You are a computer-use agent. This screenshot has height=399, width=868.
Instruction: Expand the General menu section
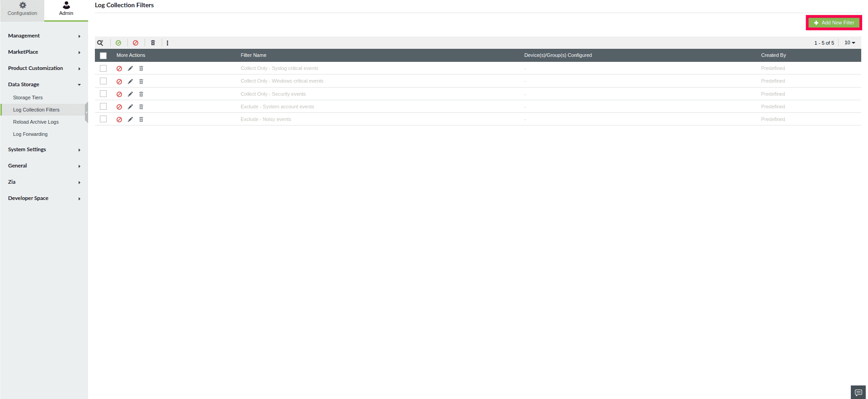tap(44, 166)
